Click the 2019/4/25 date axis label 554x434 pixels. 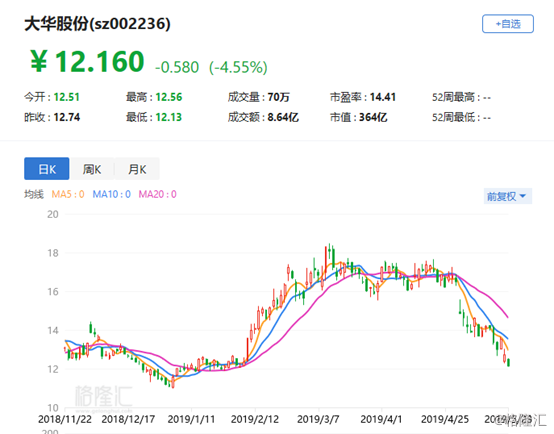(445, 420)
